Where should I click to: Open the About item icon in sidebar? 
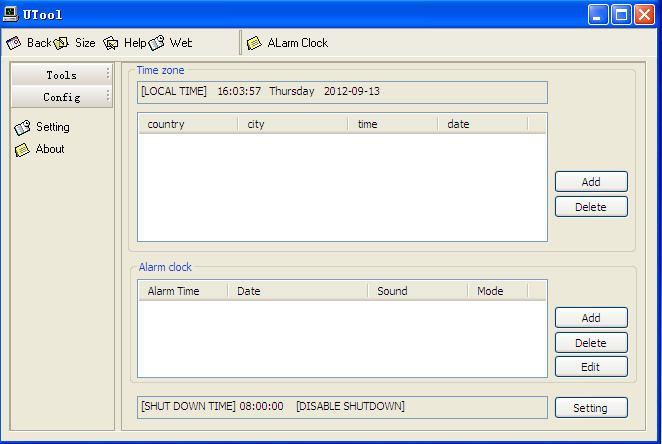pos(22,149)
